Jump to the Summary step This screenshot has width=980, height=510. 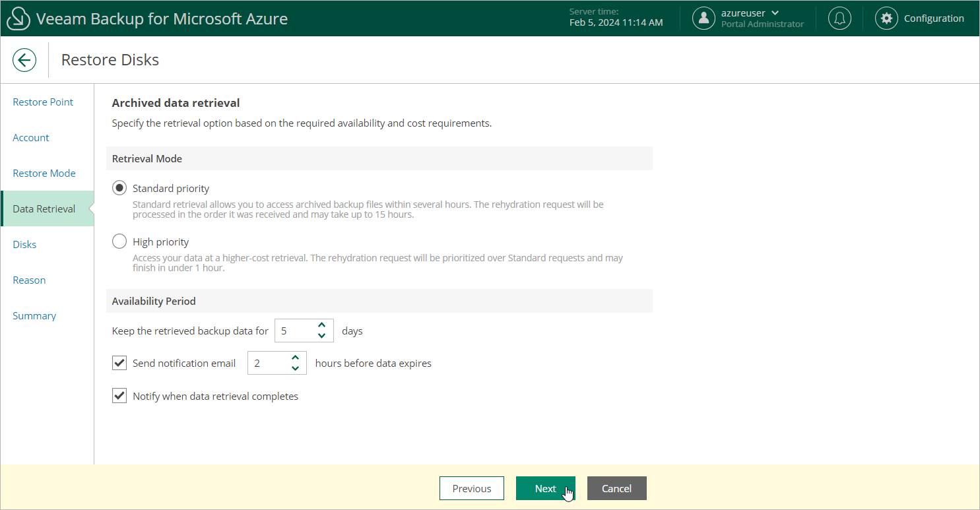click(34, 316)
